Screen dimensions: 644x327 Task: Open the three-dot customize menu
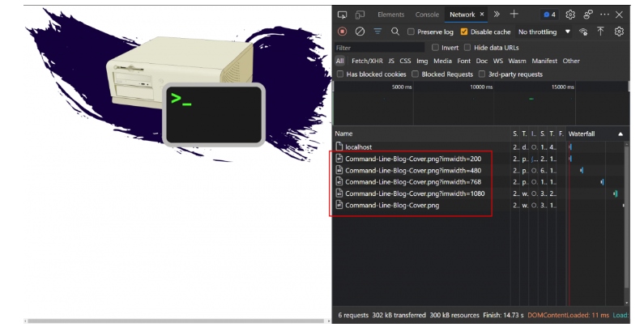604,15
